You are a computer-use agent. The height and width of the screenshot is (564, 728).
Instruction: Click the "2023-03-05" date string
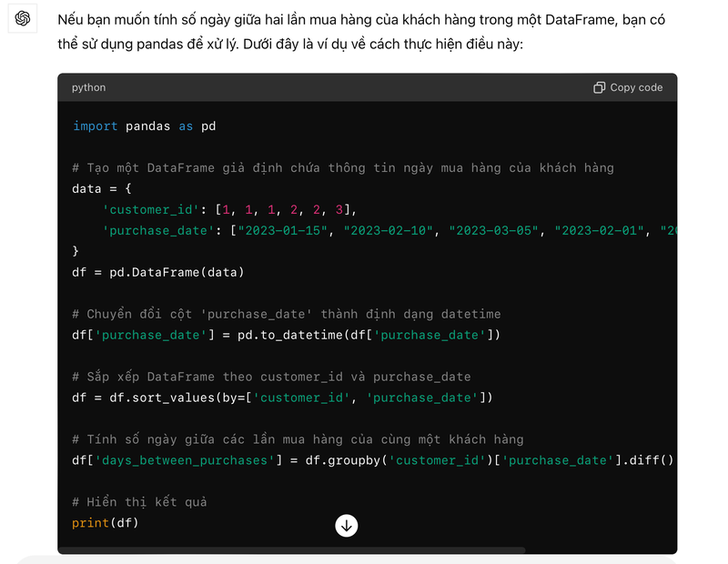(x=493, y=230)
